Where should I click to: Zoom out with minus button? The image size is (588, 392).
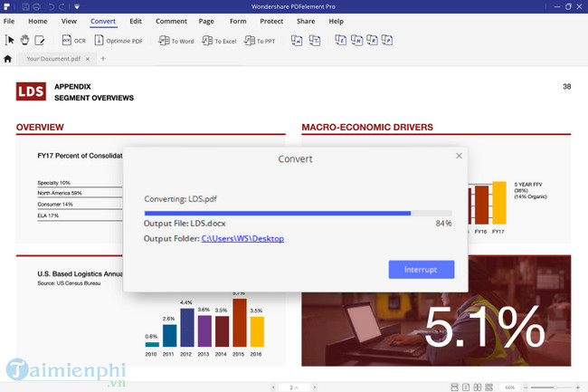coord(526,387)
